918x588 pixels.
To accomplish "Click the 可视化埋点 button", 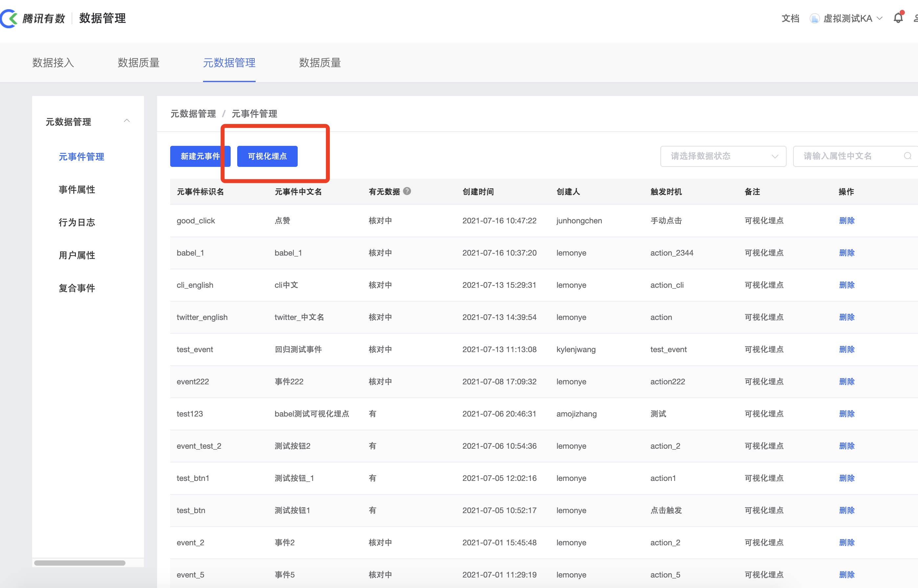I will pos(267,156).
